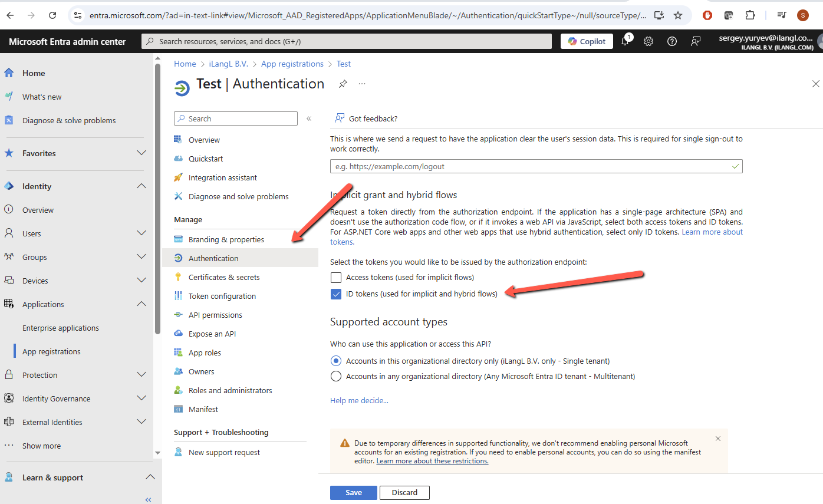Open Branding & properties
The image size is (823, 504).
226,239
